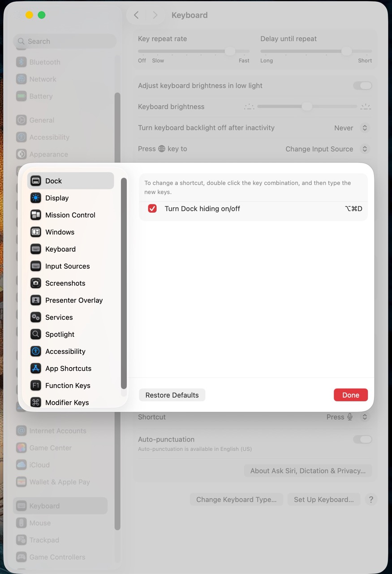392x574 pixels.
Task: Click the red Done button
Action: pyautogui.click(x=351, y=395)
